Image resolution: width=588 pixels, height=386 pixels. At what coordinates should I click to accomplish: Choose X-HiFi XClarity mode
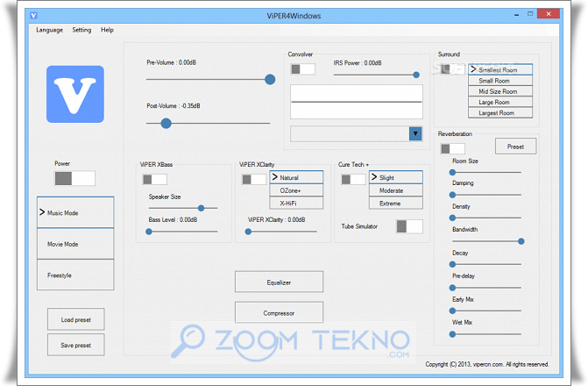(296, 204)
